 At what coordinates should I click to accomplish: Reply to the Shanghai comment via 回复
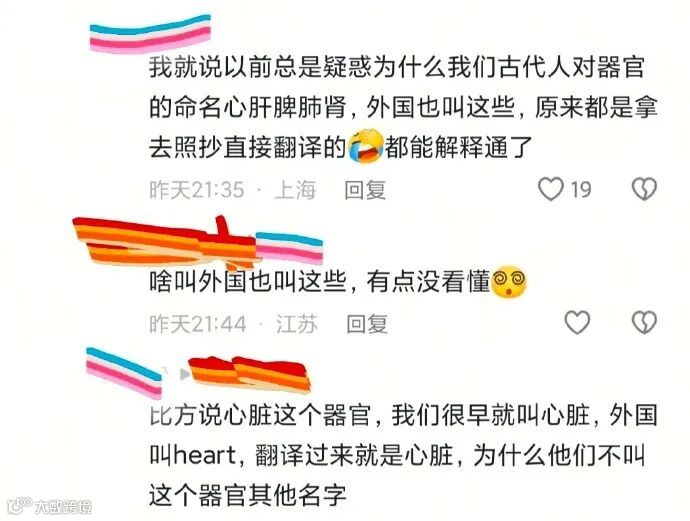coord(365,190)
